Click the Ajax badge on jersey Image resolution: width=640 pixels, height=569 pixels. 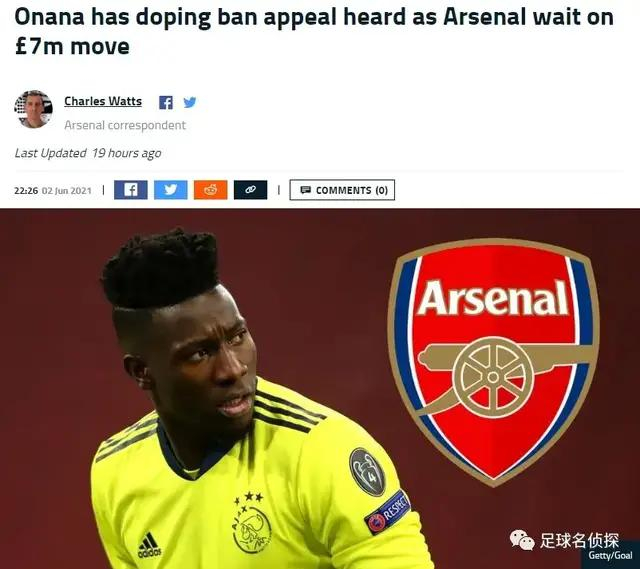click(252, 530)
